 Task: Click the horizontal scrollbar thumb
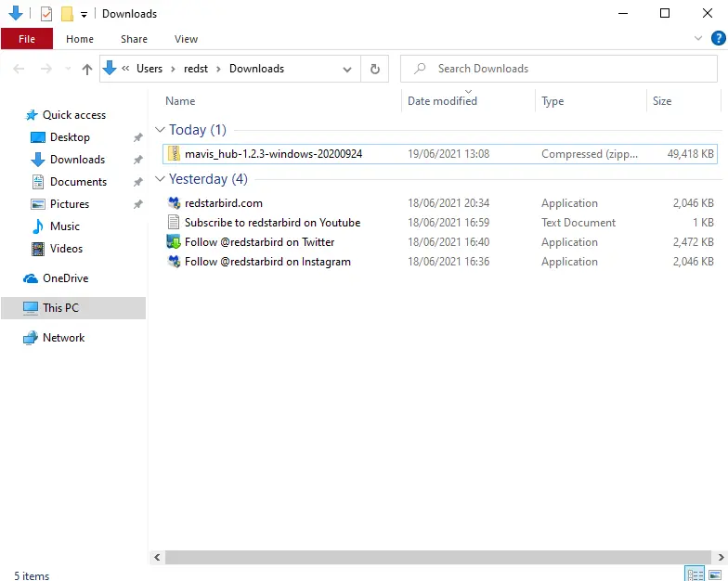tap(438, 557)
